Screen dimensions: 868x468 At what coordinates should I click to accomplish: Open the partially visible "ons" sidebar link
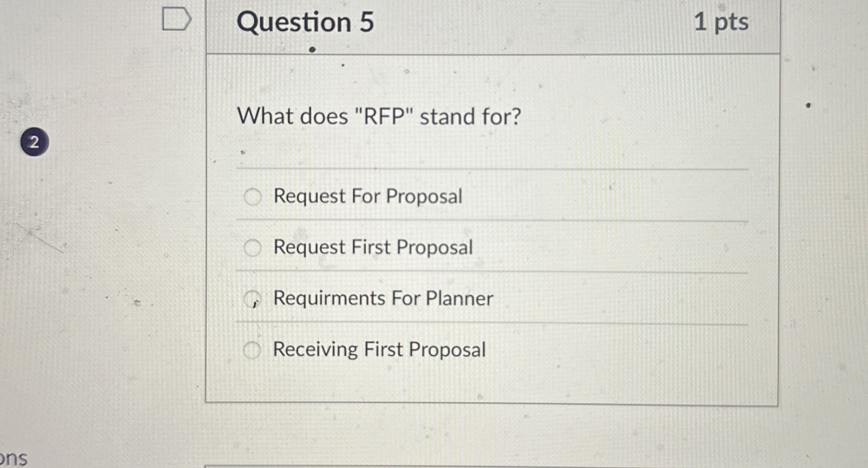pyautogui.click(x=13, y=458)
